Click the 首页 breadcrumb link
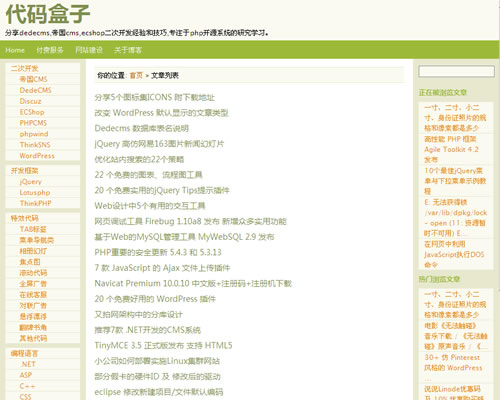 point(136,75)
